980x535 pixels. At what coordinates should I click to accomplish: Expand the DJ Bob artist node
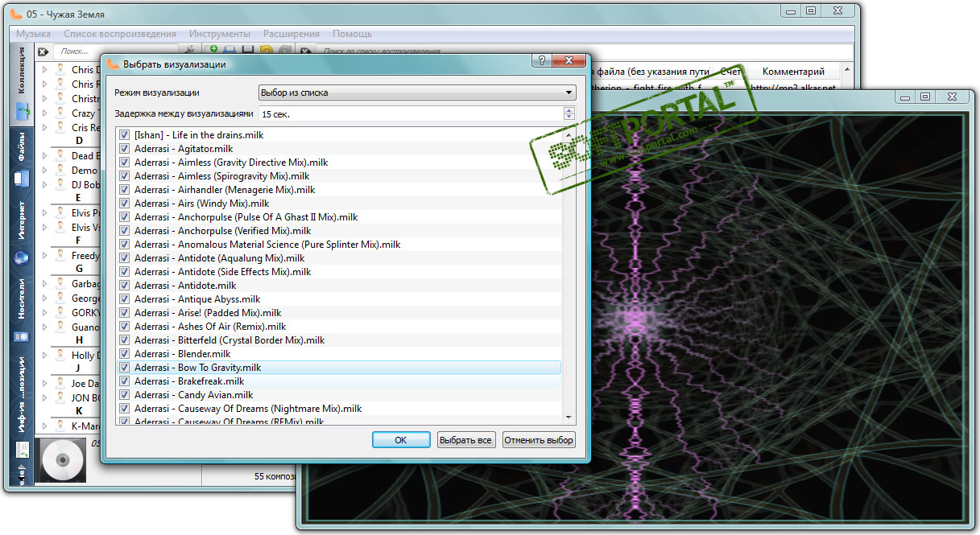(x=45, y=185)
